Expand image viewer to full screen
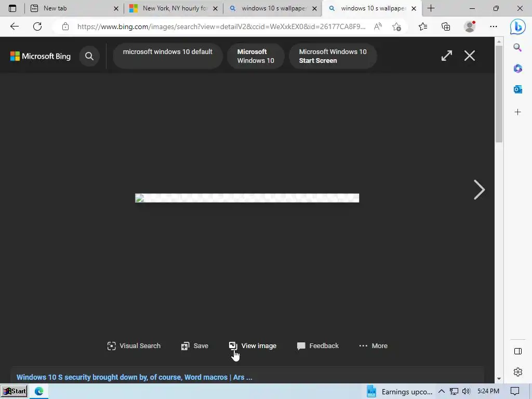Image resolution: width=532 pixels, height=399 pixels. coord(446,56)
